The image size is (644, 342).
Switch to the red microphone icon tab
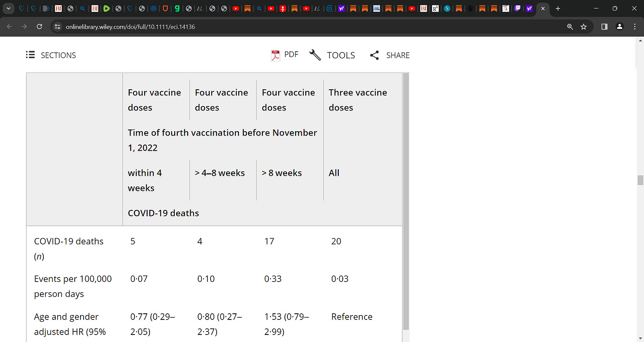(x=283, y=8)
